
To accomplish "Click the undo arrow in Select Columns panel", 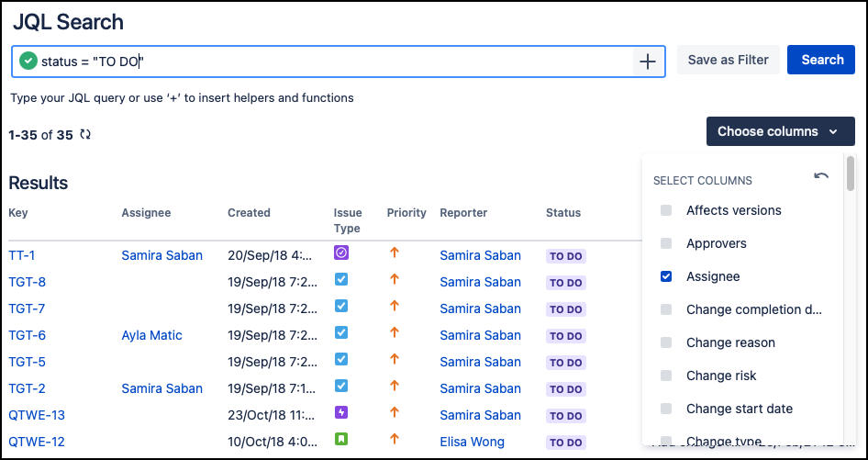I will [821, 176].
